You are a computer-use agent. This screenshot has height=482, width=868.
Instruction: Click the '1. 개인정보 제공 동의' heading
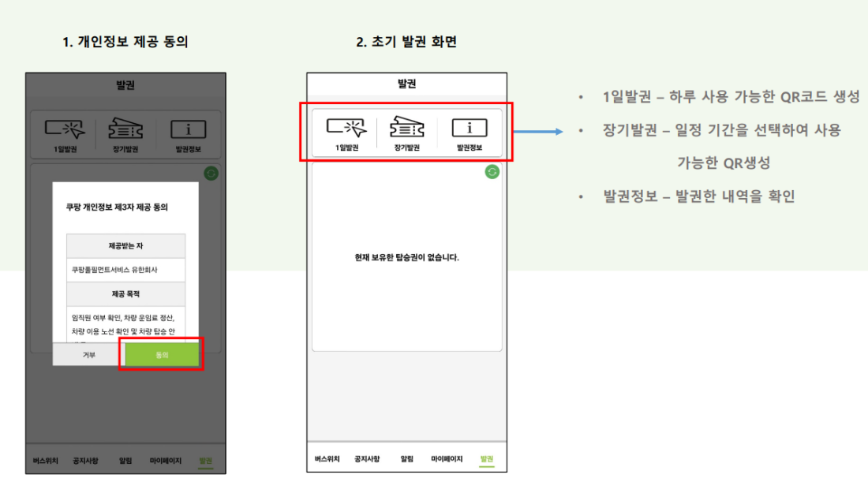pos(125,42)
